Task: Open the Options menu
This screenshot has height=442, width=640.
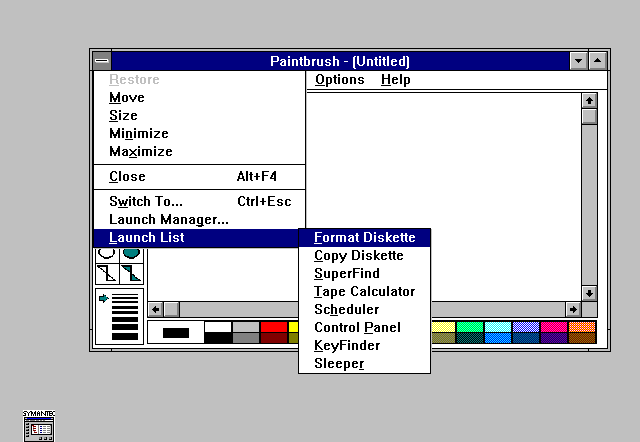Action: 340,80
